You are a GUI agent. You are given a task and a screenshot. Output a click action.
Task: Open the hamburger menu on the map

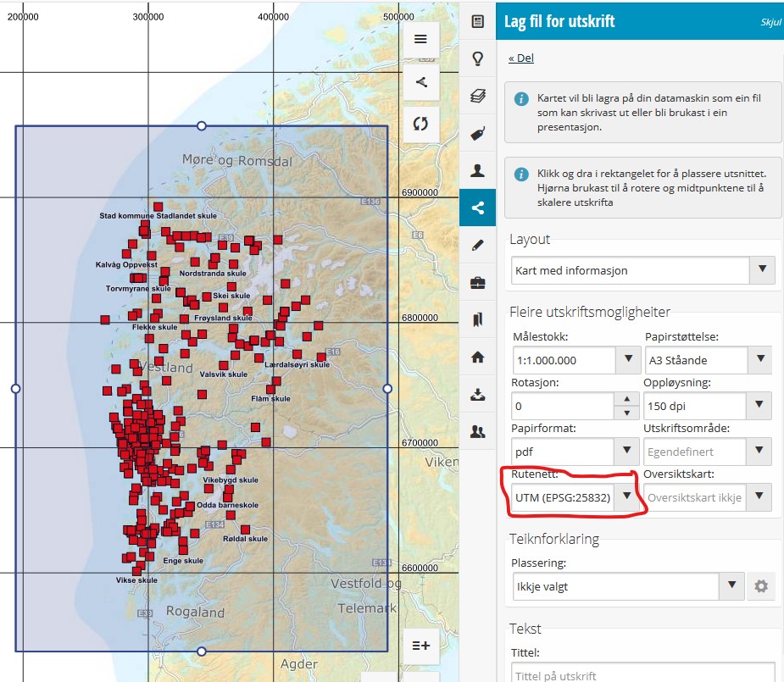(421, 39)
